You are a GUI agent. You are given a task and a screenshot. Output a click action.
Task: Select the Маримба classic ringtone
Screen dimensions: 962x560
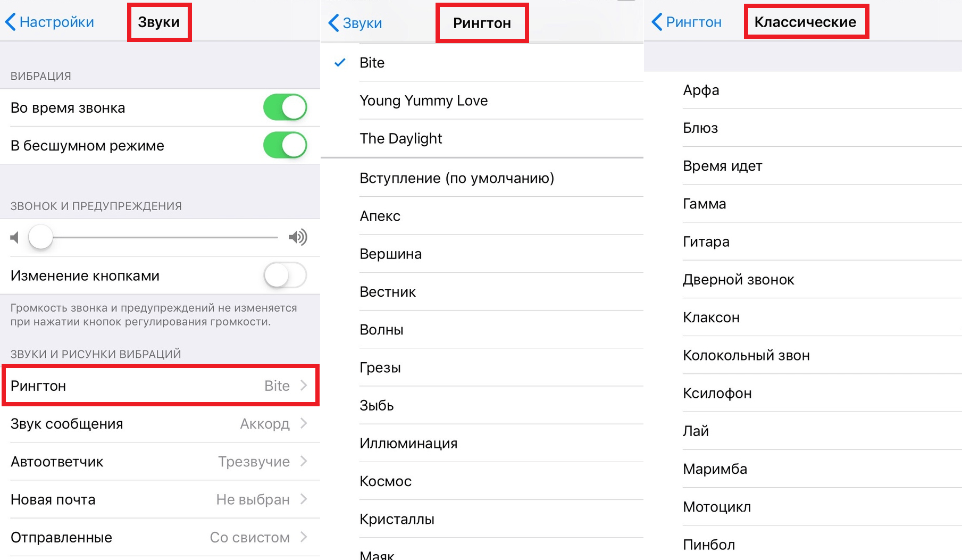[x=803, y=469]
